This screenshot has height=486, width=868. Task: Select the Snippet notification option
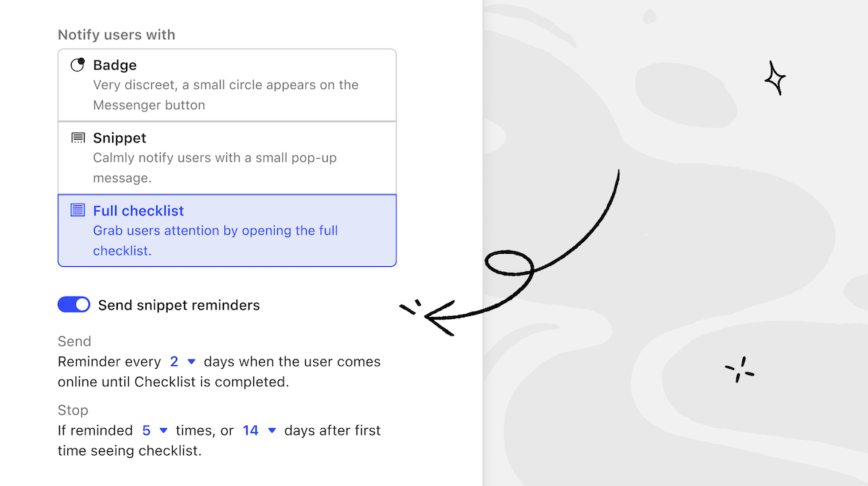pos(226,157)
